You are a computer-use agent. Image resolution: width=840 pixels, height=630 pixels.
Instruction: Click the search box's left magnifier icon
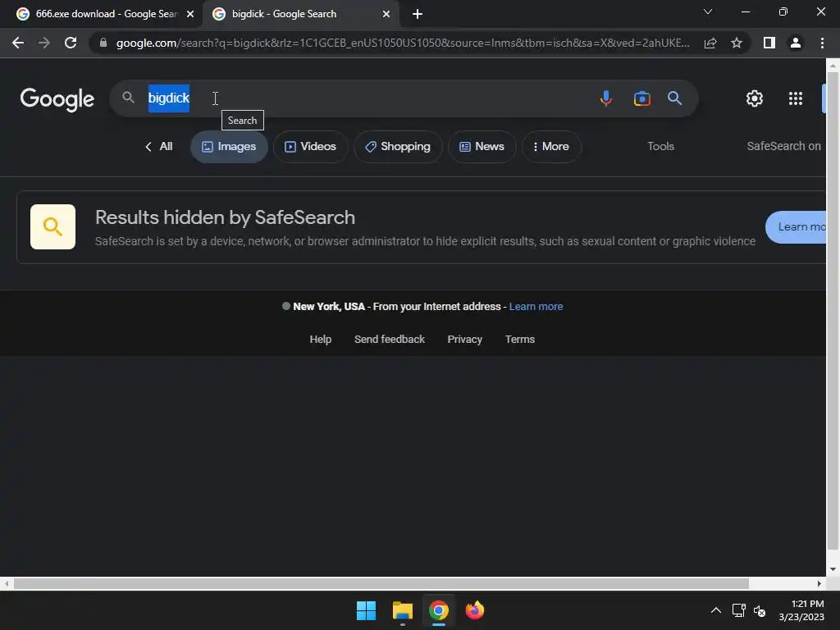(128, 98)
